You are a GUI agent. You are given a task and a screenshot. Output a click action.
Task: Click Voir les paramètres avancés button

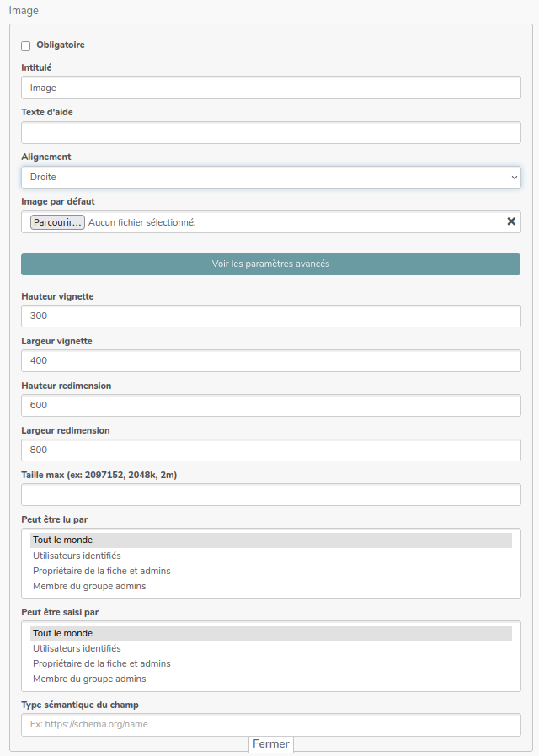click(270, 264)
